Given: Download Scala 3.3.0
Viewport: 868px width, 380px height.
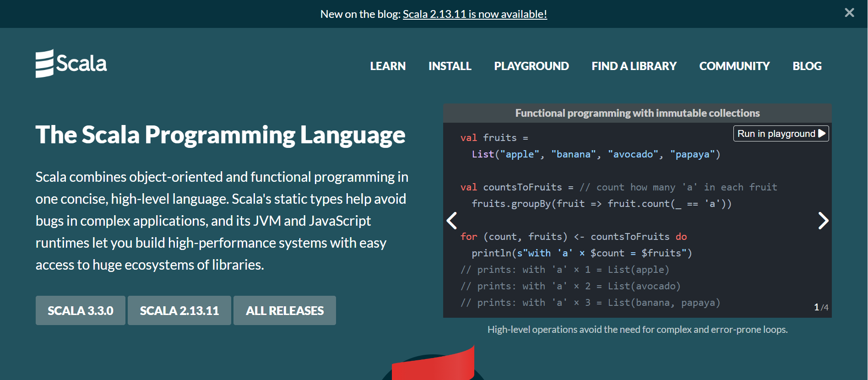Looking at the screenshot, I should pyautogui.click(x=81, y=310).
